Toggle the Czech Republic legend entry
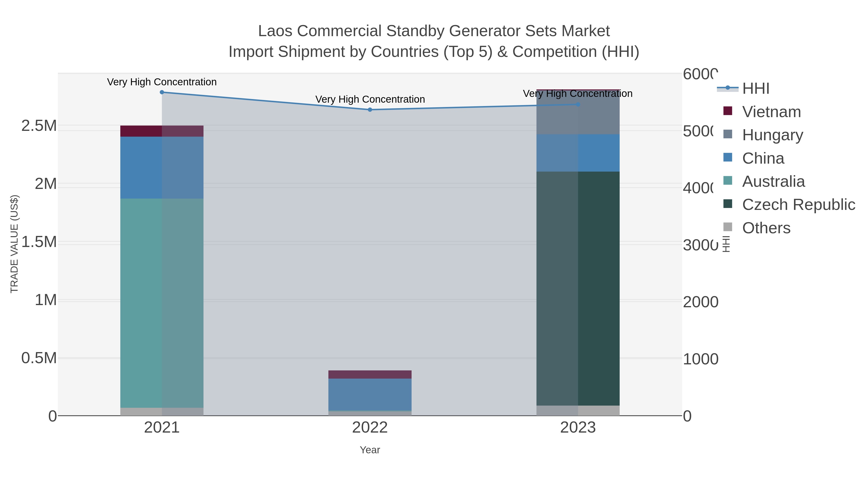 coord(789,204)
